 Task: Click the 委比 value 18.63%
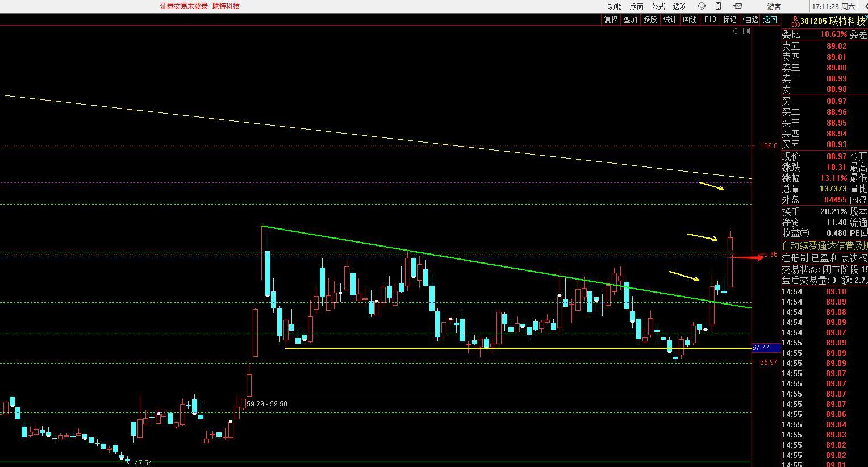(833, 35)
